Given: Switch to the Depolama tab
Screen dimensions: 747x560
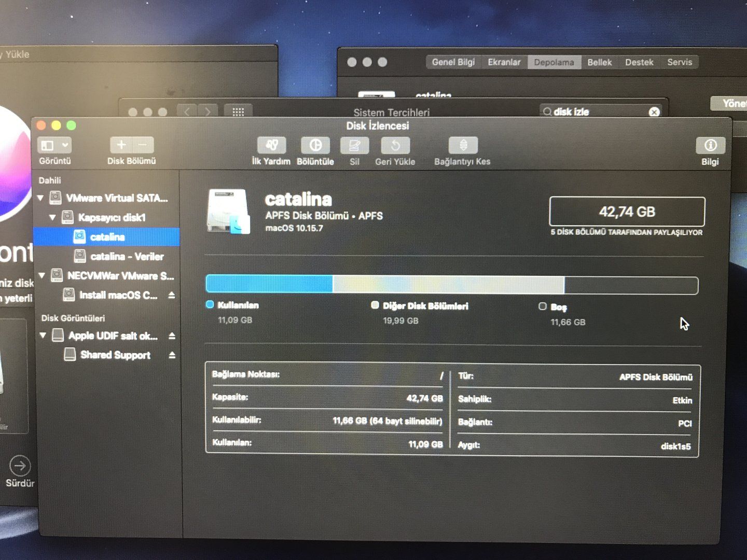Looking at the screenshot, I should (554, 62).
